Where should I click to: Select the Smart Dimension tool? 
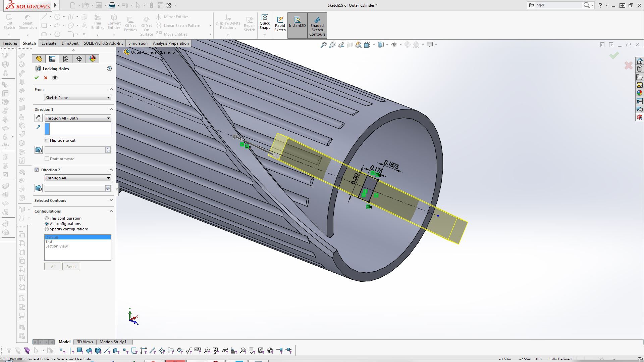[x=28, y=22]
